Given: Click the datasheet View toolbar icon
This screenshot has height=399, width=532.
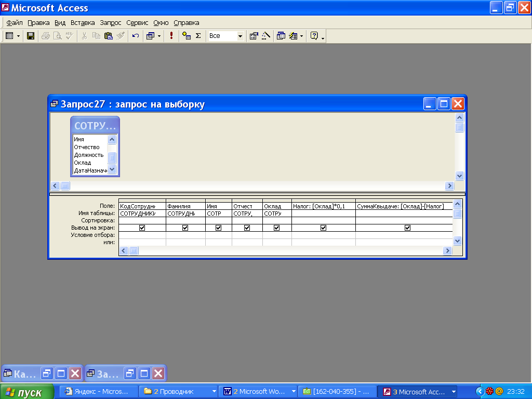Looking at the screenshot, I should tap(9, 36).
